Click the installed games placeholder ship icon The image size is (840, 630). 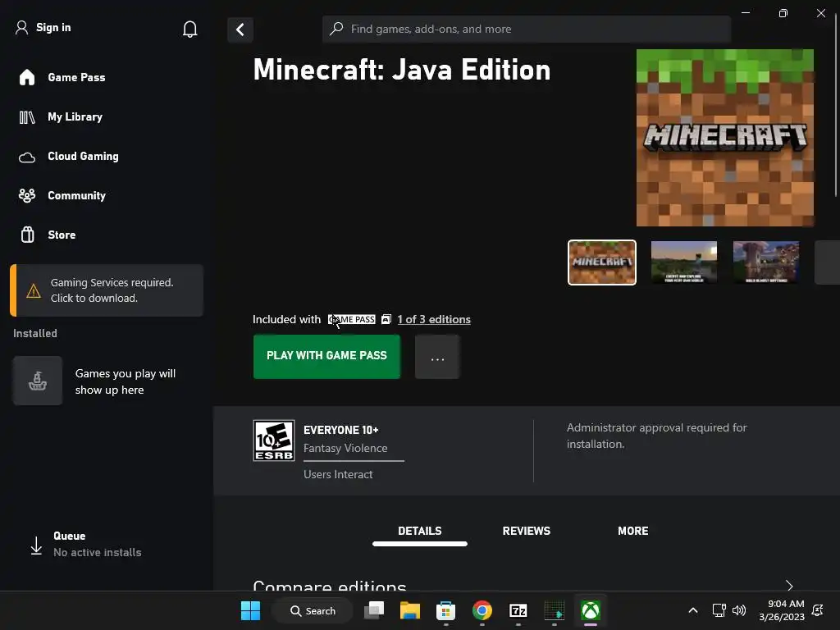(38, 381)
